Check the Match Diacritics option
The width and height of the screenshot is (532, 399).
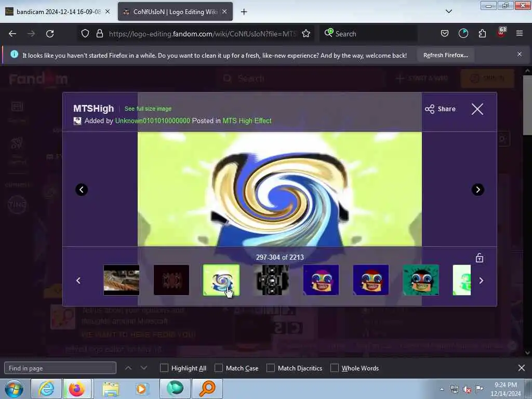click(x=270, y=368)
